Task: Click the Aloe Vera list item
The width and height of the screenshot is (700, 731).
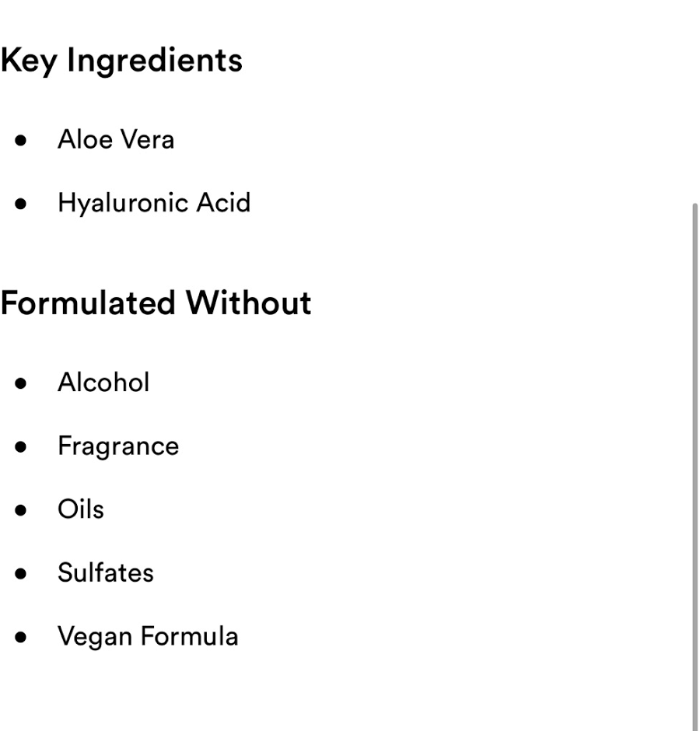Action: 116,140
